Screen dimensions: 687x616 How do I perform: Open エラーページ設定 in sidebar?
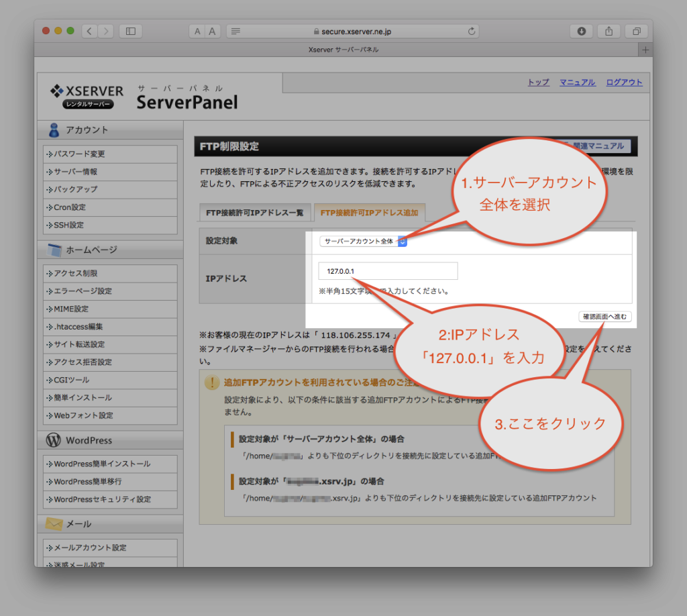(111, 291)
